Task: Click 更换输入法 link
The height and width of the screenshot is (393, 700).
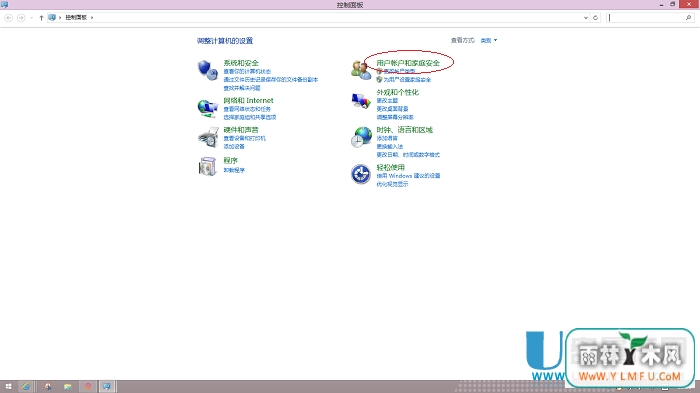Action: coord(390,146)
